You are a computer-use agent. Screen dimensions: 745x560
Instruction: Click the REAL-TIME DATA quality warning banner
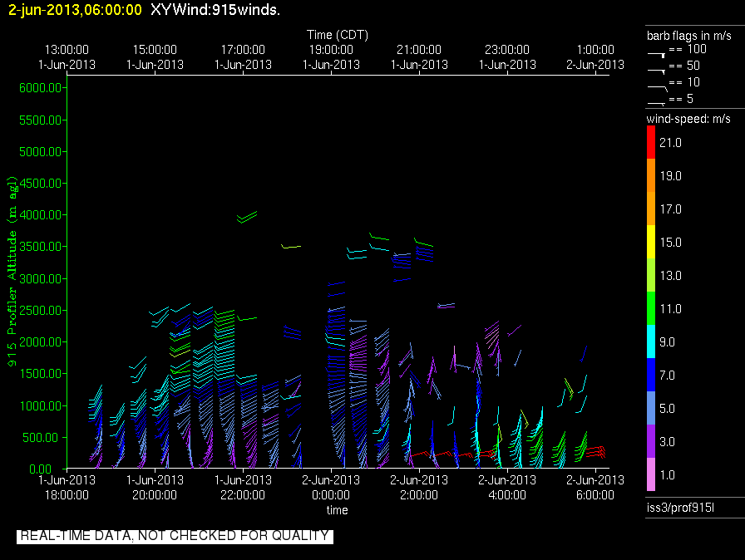[175, 536]
